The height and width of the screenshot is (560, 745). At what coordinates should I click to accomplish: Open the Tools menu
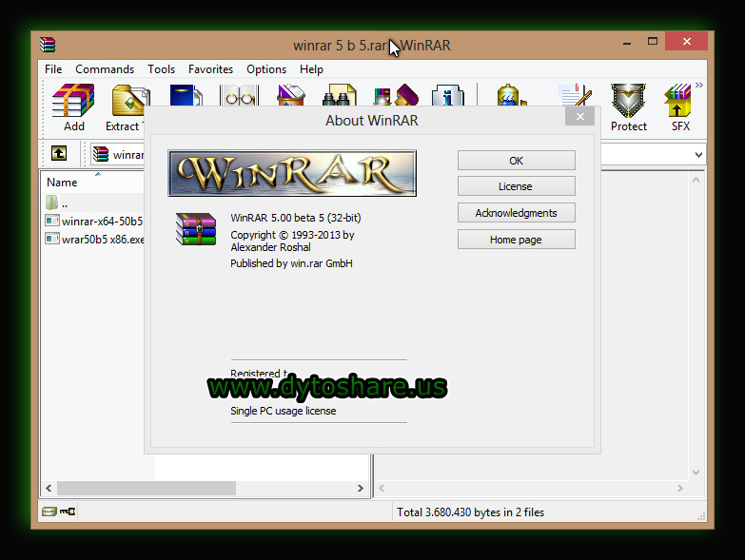[161, 69]
